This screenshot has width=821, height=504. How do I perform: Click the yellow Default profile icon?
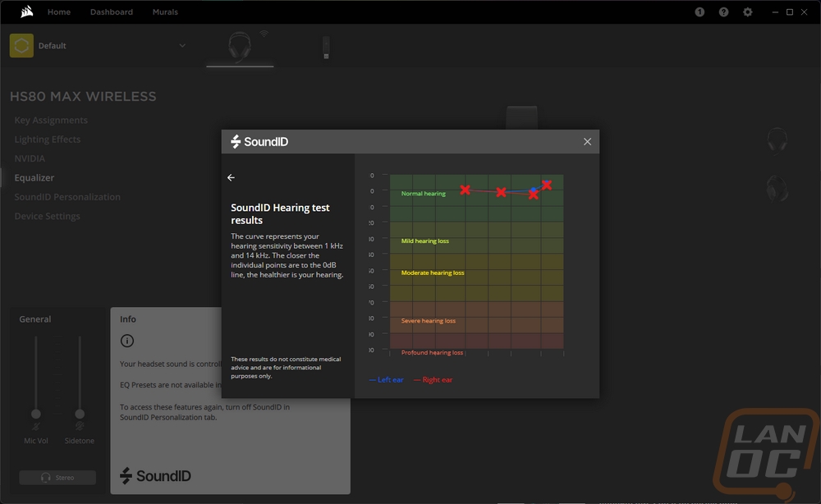point(21,45)
